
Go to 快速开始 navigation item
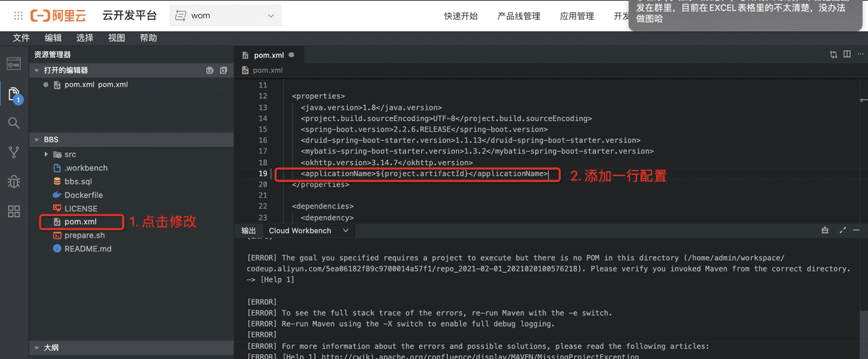pyautogui.click(x=461, y=16)
